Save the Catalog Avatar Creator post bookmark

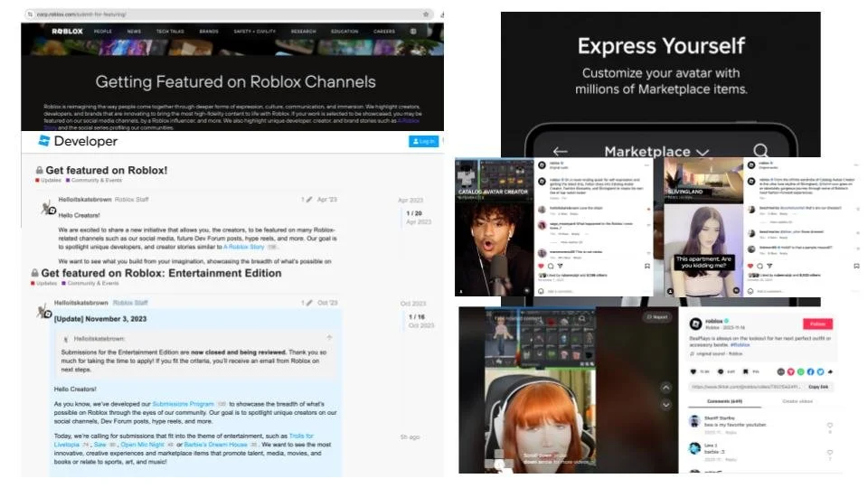pos(646,266)
